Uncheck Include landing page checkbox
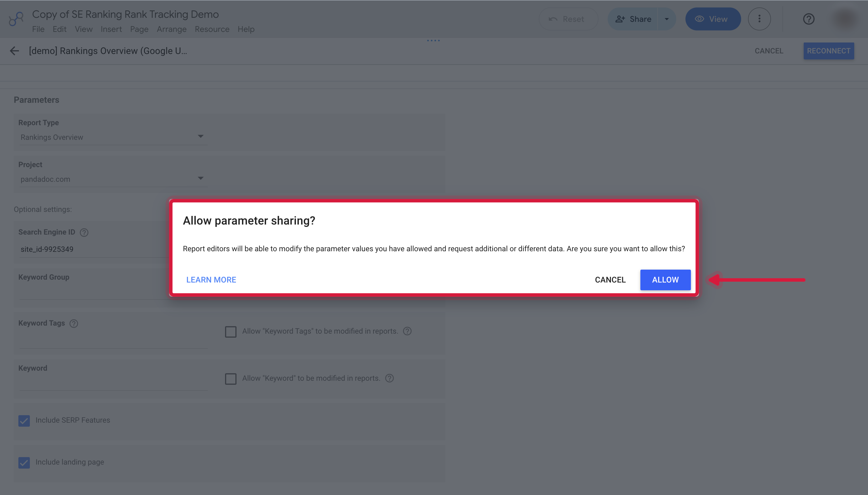 pyautogui.click(x=24, y=463)
